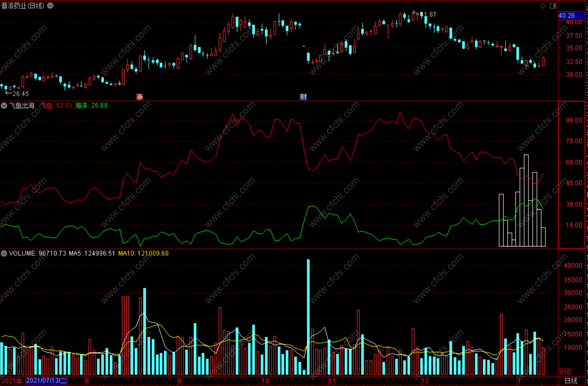Image resolution: width=588 pixels, height=386 pixels.
Task: Click the MA10: 121009.68 readout
Action: [143, 253]
